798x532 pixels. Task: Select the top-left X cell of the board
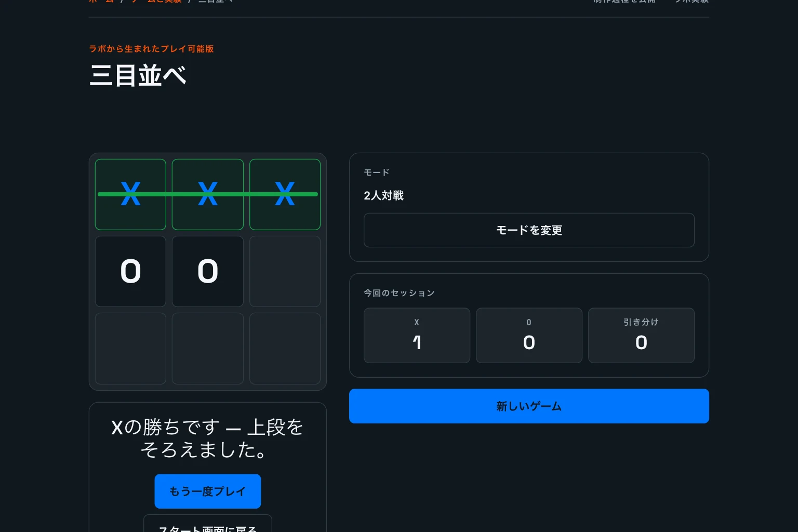[x=130, y=194]
